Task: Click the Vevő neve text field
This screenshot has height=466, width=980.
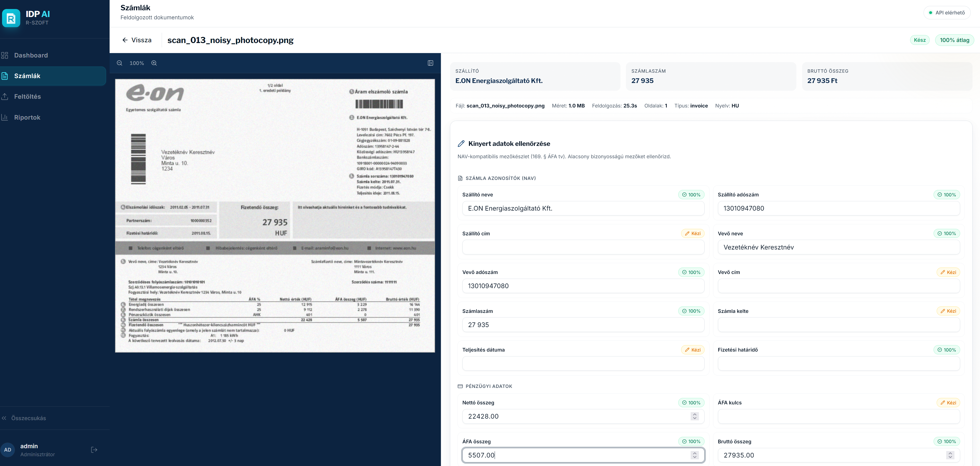Action: tap(838, 247)
